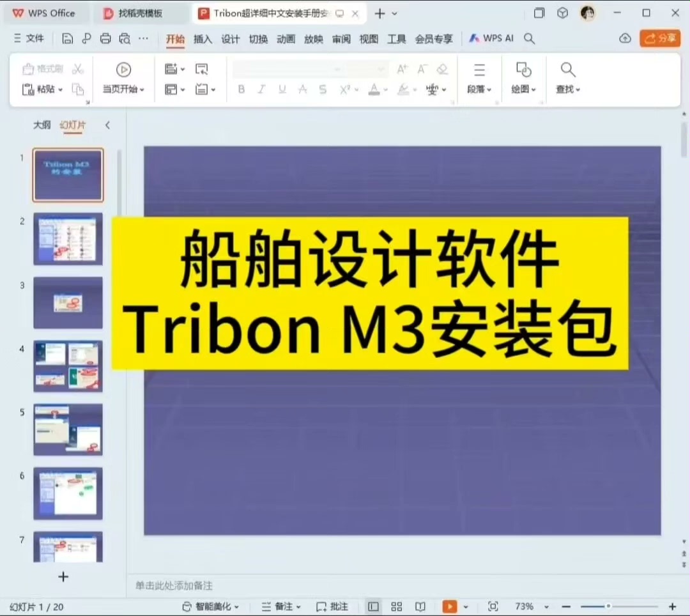
Task: Click the 批注 comments button
Action: tap(332, 607)
